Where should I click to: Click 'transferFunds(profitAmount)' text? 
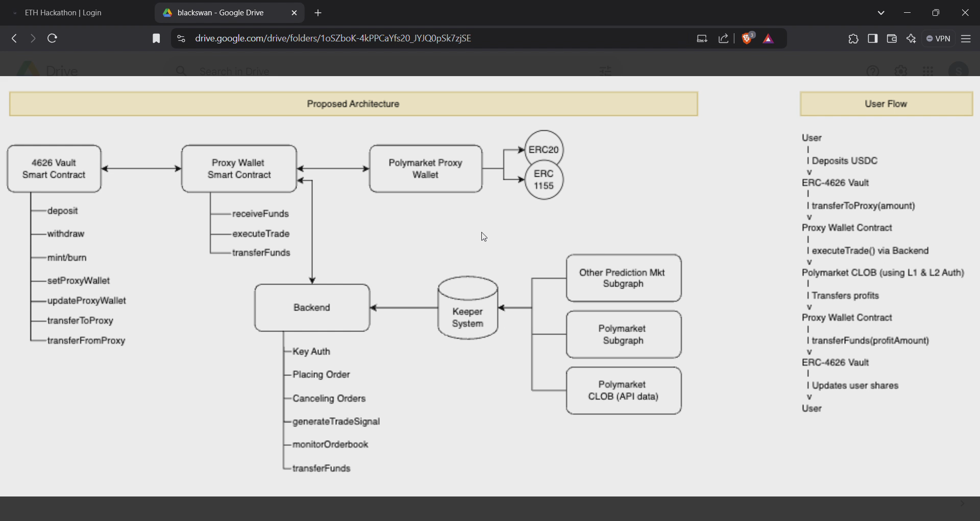[870, 341]
